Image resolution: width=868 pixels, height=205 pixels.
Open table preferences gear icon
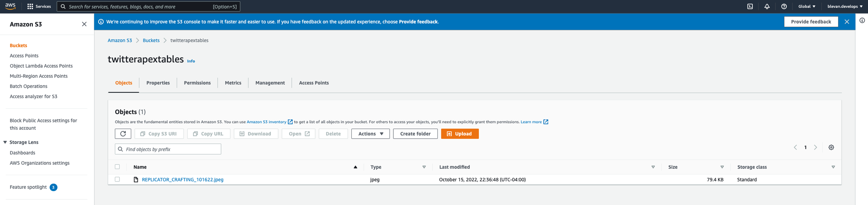831,147
